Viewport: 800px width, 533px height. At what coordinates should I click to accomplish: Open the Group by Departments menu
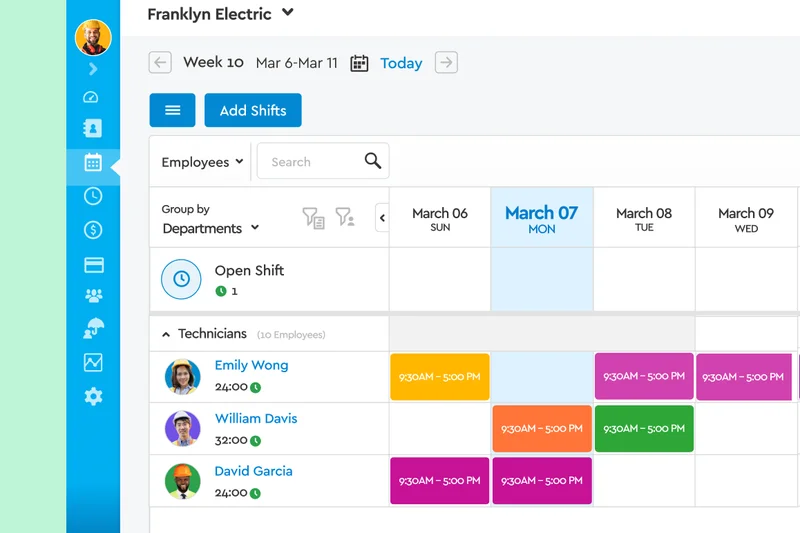pyautogui.click(x=210, y=228)
